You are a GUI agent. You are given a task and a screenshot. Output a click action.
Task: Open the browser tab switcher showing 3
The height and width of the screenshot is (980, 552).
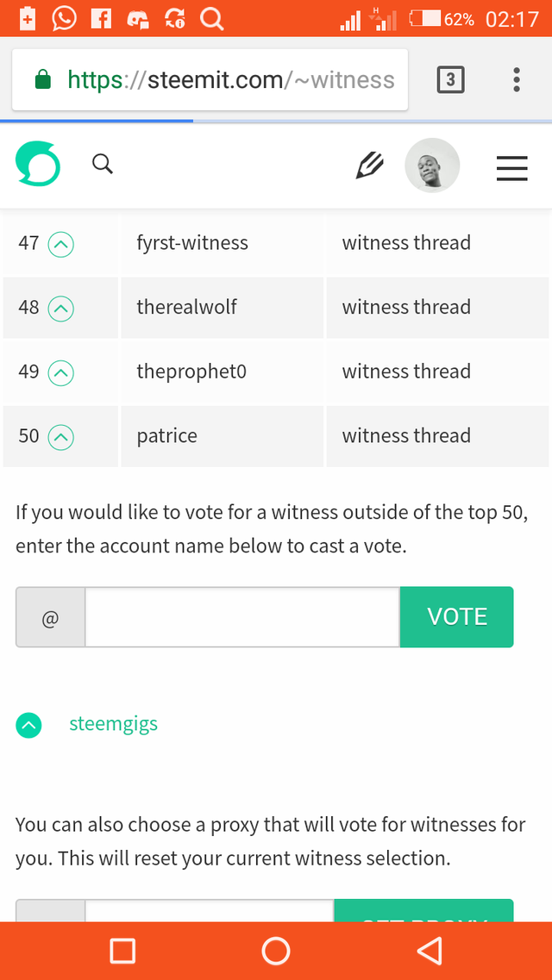[x=451, y=80]
